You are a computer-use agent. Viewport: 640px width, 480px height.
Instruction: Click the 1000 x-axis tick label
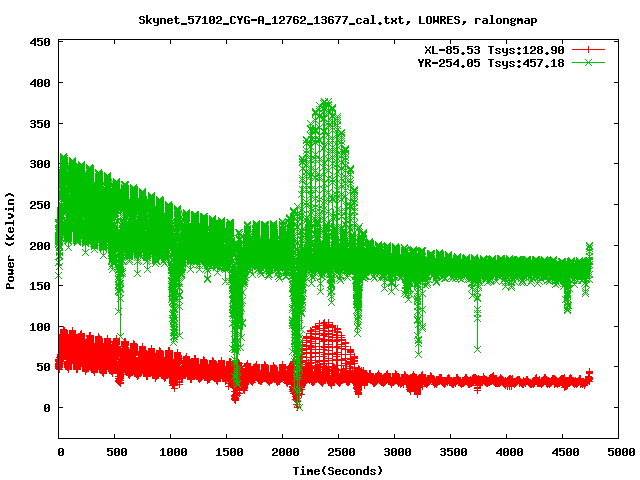tap(173, 452)
